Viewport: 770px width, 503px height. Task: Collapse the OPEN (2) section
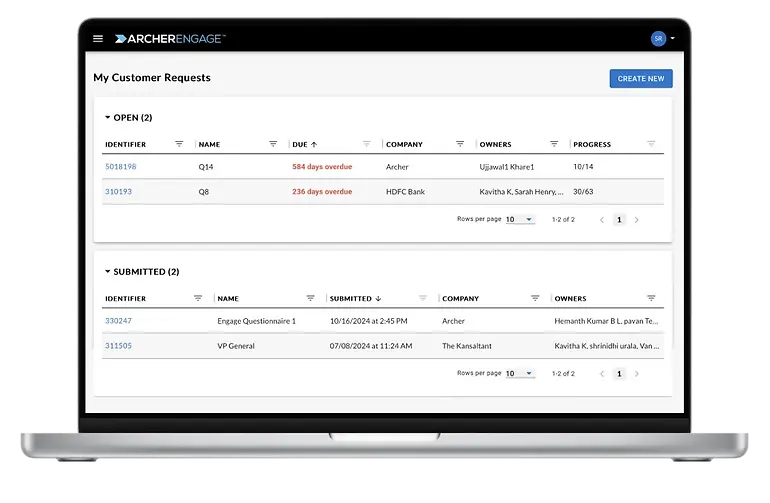coord(108,117)
